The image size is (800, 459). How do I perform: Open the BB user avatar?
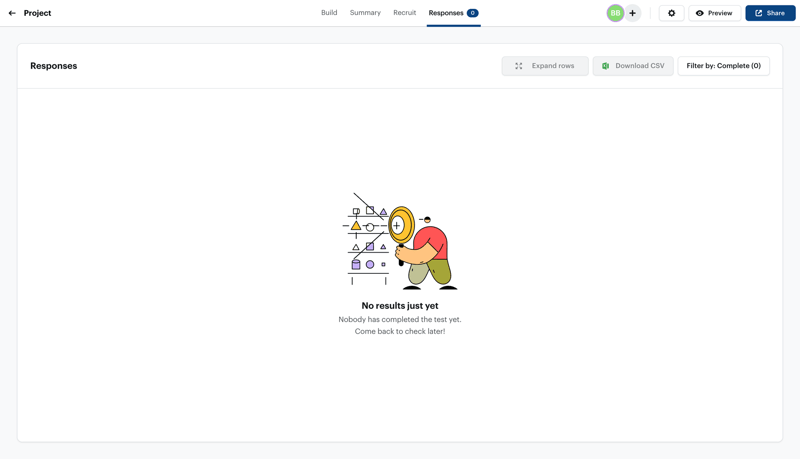pyautogui.click(x=615, y=13)
